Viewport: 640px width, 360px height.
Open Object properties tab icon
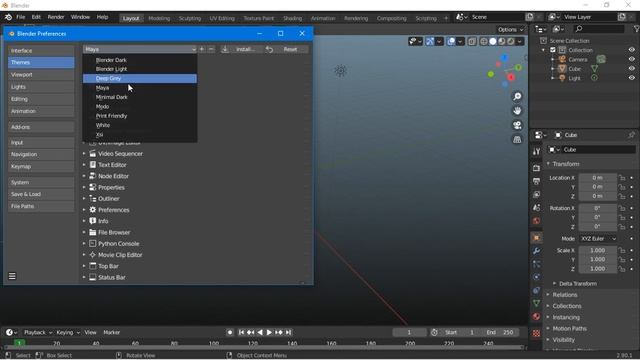click(536, 238)
